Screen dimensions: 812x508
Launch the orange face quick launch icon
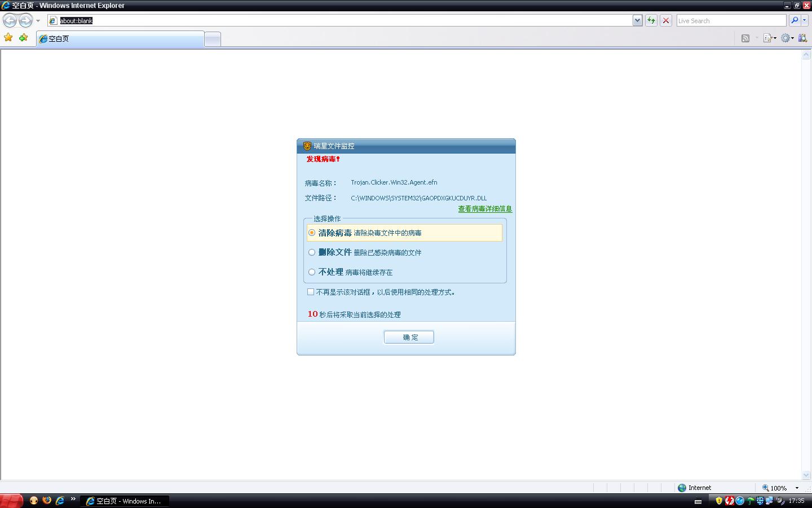(x=34, y=501)
